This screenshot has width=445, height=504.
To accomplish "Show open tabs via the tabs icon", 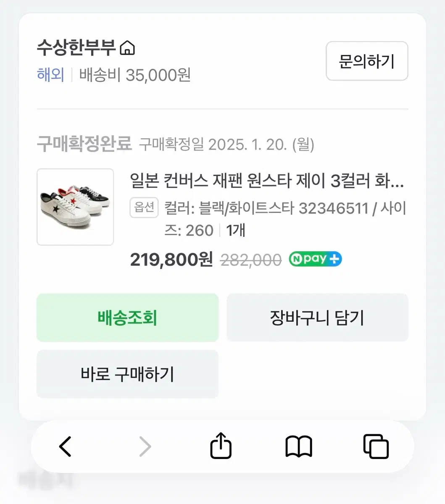I will [x=376, y=446].
